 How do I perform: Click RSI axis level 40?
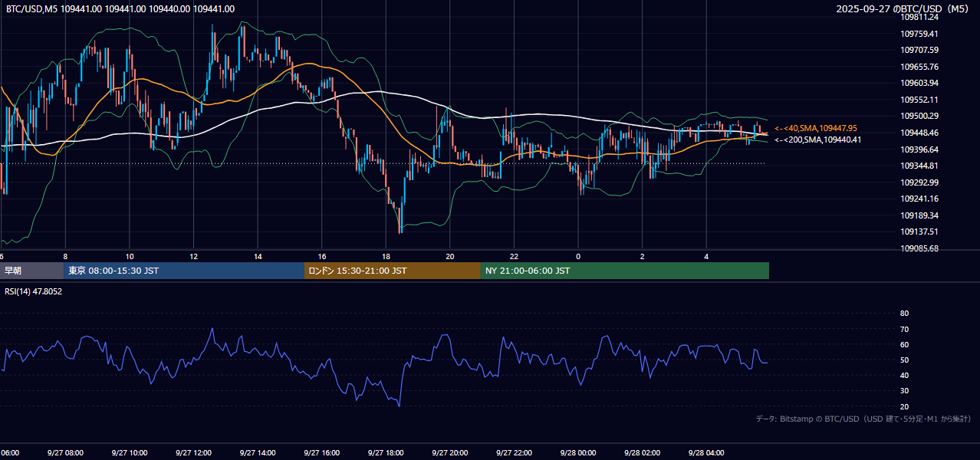pyautogui.click(x=904, y=375)
